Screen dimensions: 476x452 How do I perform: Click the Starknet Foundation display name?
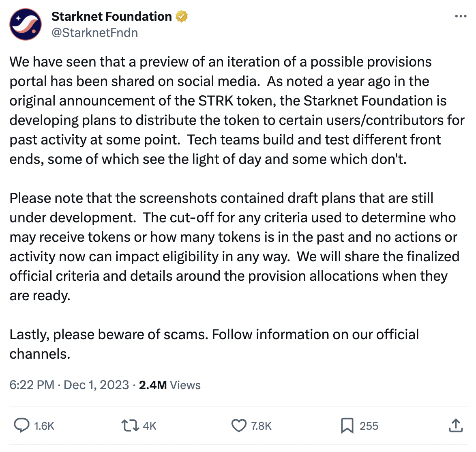click(112, 16)
